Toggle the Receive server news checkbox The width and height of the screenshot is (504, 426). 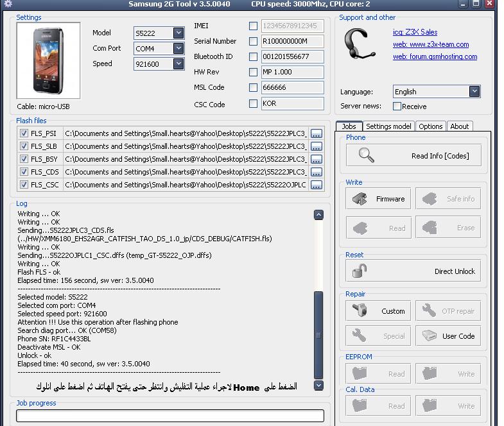(x=397, y=106)
